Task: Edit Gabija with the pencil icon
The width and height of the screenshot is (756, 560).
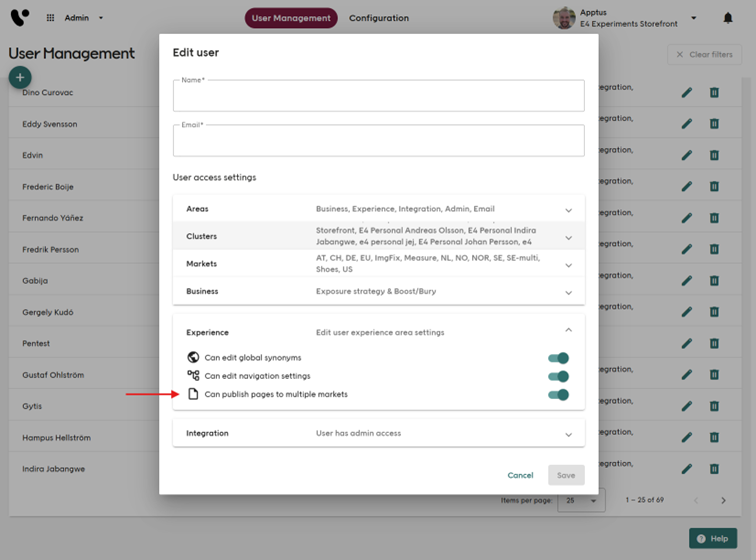Action: tap(687, 280)
